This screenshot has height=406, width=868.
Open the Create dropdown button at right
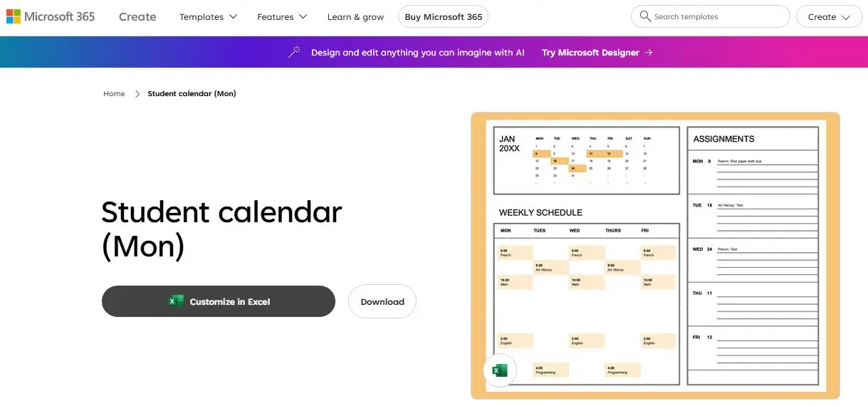829,16
